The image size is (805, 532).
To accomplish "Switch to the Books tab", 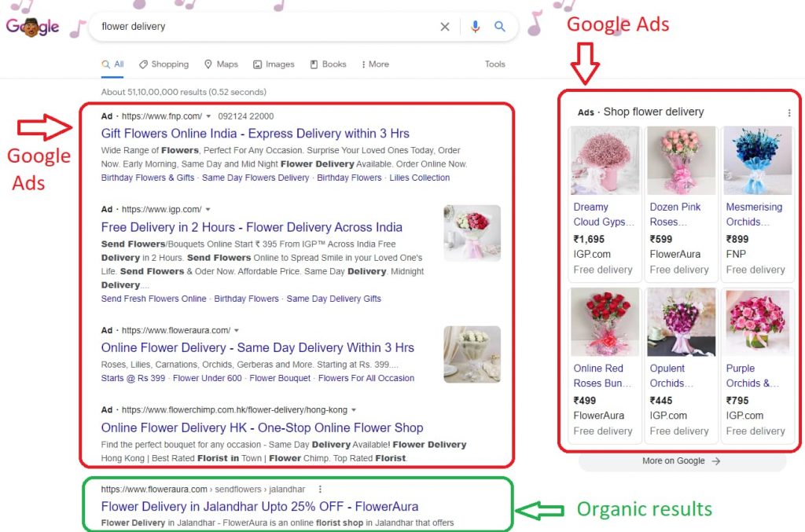I will click(328, 64).
